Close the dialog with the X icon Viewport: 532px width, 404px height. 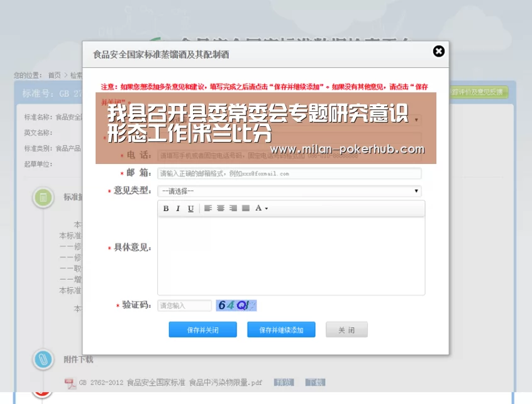439,51
